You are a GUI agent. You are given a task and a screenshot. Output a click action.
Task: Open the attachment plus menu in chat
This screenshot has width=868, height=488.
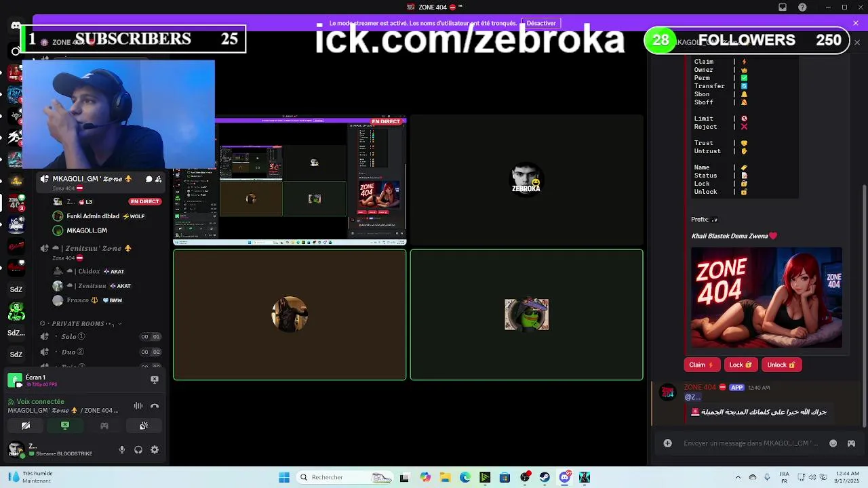(667, 443)
